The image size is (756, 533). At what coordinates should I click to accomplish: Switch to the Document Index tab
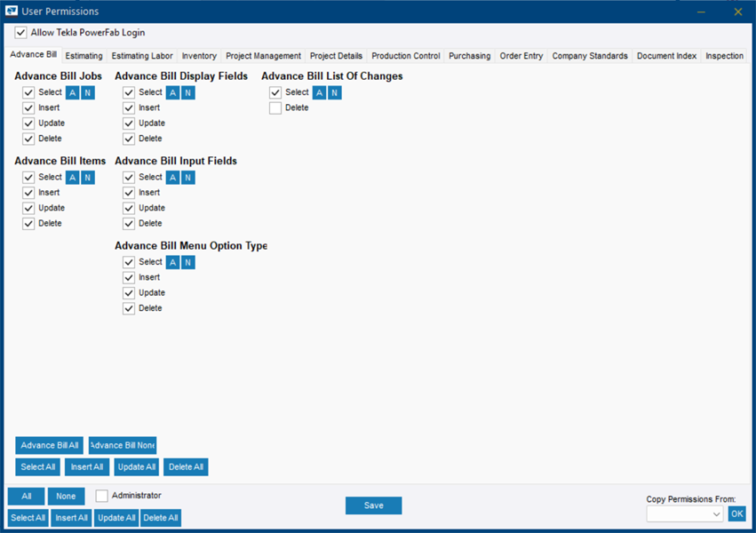coord(667,56)
